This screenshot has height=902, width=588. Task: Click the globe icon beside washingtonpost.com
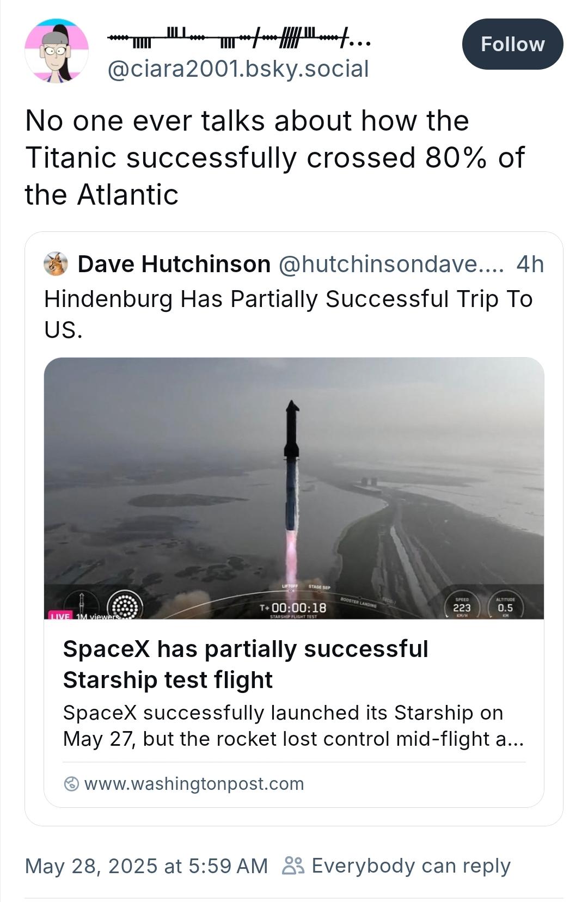(x=71, y=784)
